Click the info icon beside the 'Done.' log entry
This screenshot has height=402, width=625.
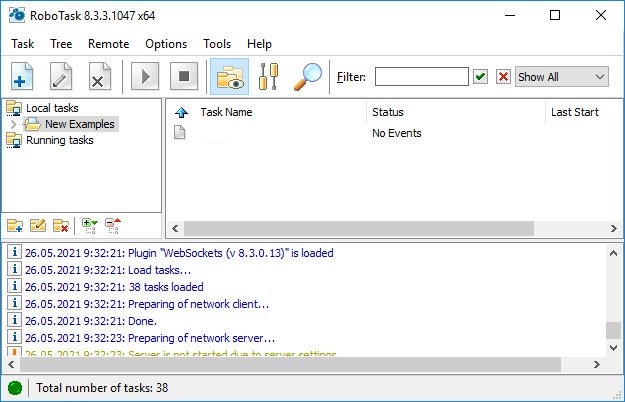point(14,320)
